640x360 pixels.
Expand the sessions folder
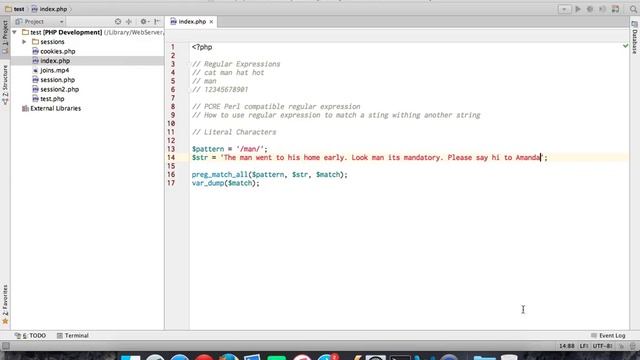24,42
